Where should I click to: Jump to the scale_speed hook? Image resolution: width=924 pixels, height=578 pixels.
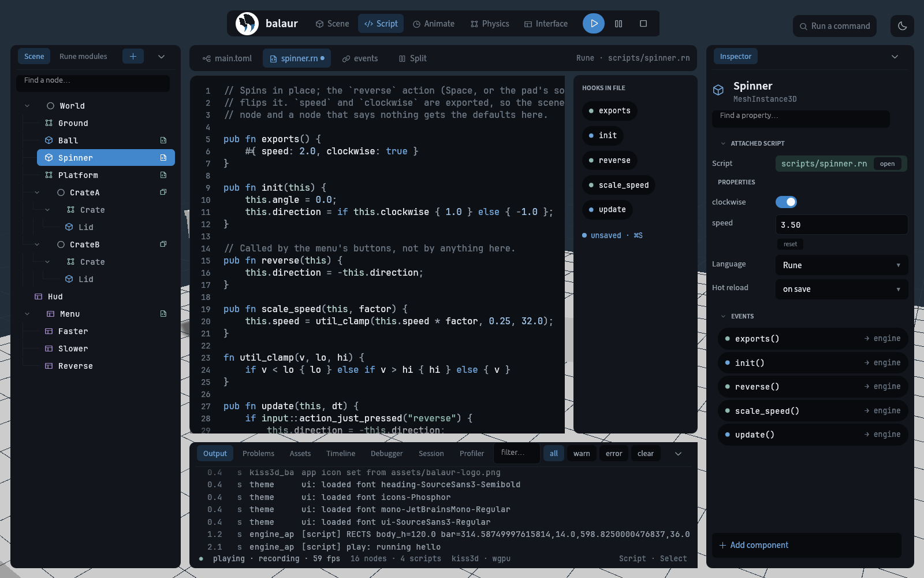click(618, 185)
